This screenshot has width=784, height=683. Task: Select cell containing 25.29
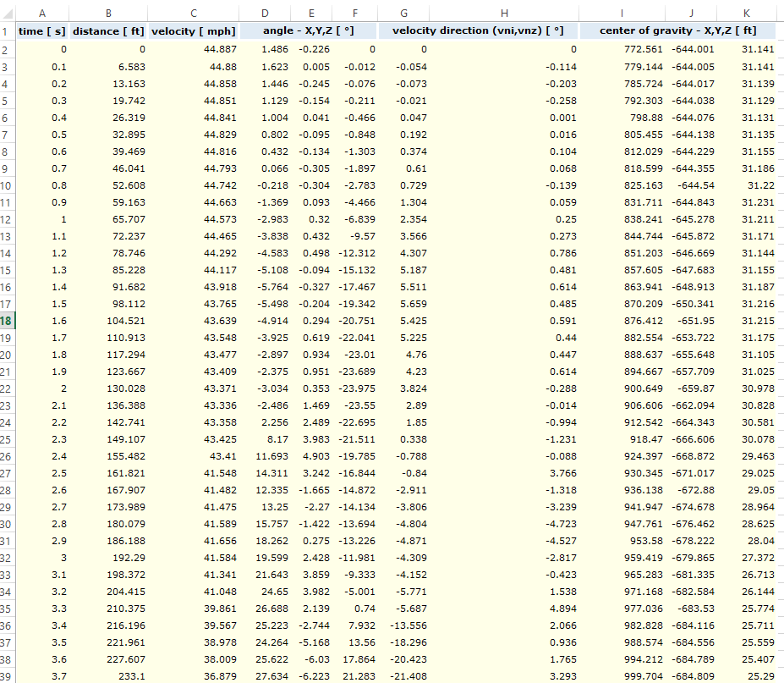pyautogui.click(x=747, y=676)
